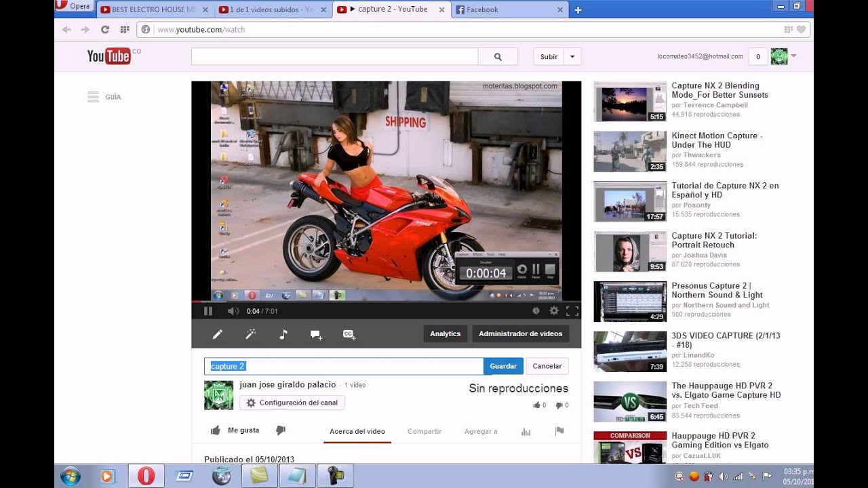The image size is (868, 488).
Task: Open a new browser tab
Action: coord(578,9)
